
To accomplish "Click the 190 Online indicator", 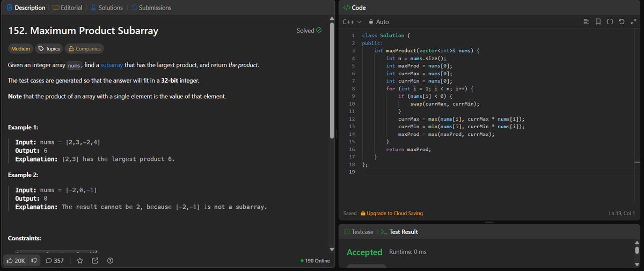I will 315,261.
